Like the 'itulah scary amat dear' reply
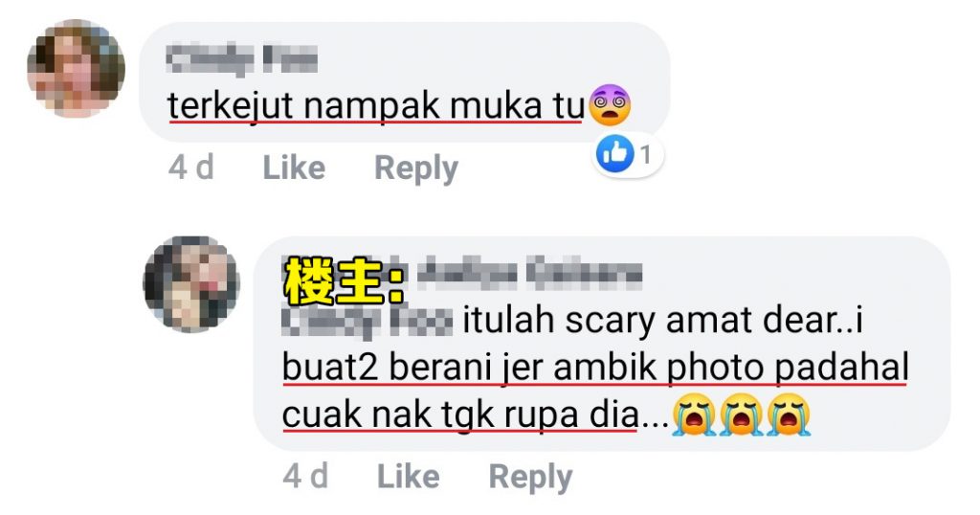 tap(408, 477)
